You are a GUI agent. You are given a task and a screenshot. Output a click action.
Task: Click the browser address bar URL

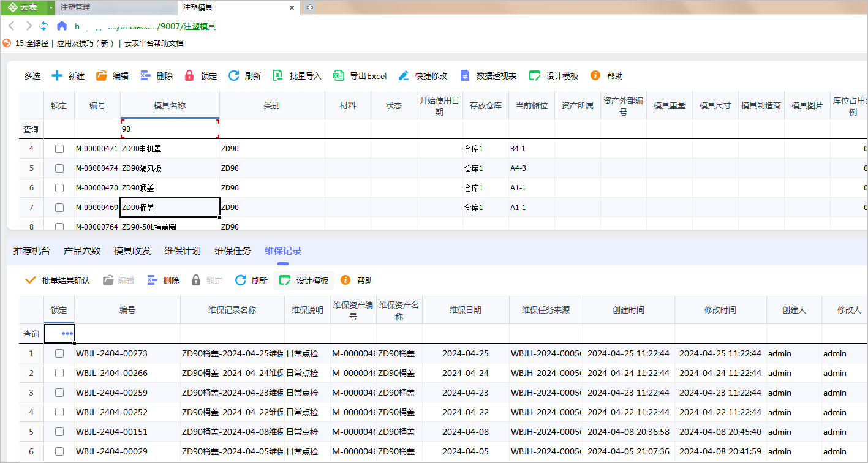pyautogui.click(x=145, y=26)
